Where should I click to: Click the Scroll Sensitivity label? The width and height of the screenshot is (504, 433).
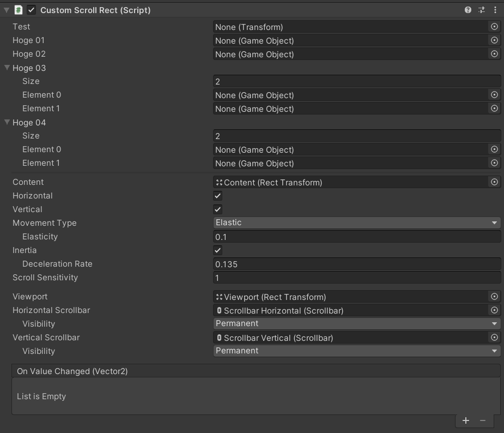[x=45, y=277]
